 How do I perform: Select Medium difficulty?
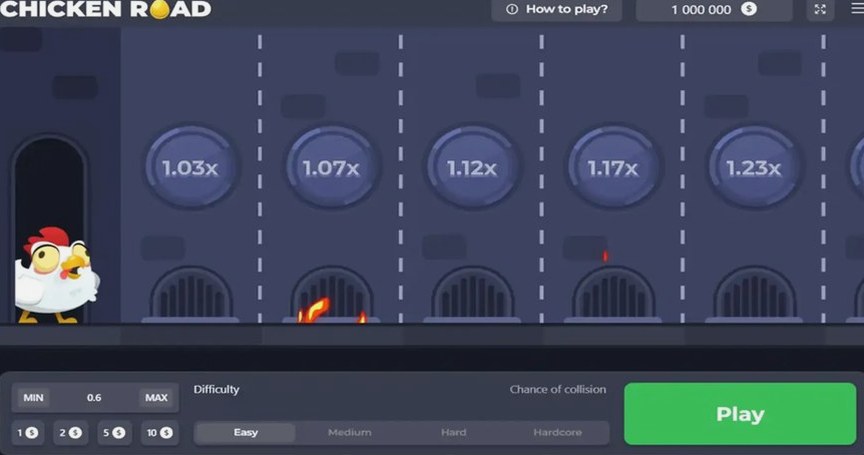click(x=349, y=432)
